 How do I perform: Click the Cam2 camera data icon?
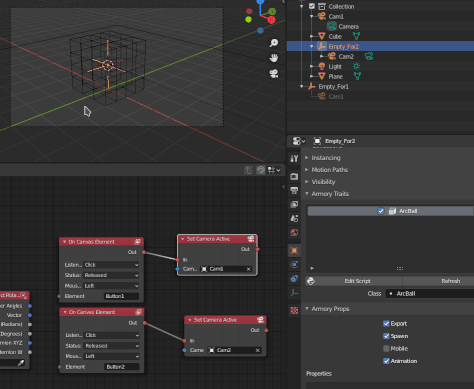tap(369, 56)
